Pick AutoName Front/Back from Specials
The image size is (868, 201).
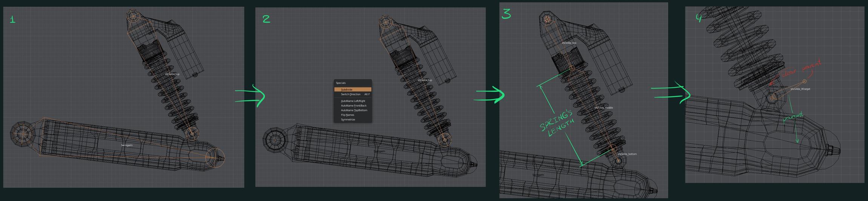click(x=352, y=105)
